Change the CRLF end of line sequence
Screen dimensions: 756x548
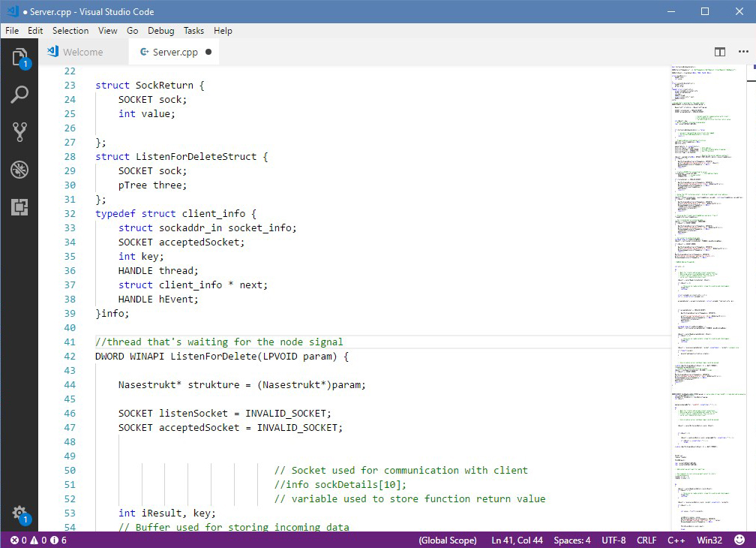pos(646,540)
